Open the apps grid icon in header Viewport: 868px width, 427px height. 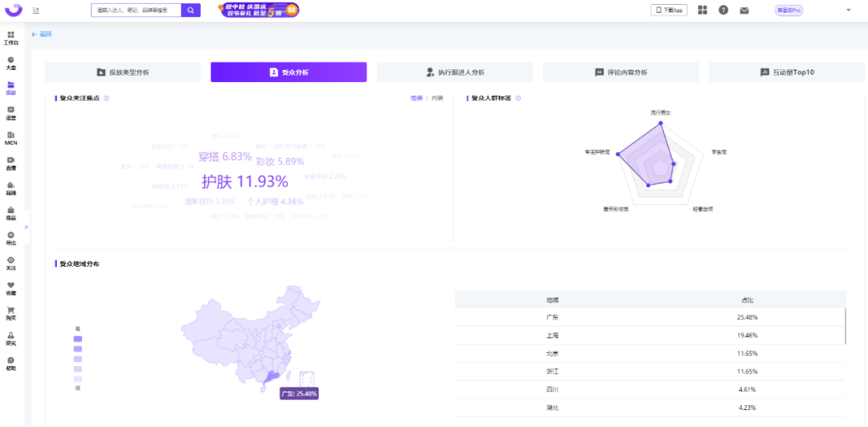click(x=702, y=10)
